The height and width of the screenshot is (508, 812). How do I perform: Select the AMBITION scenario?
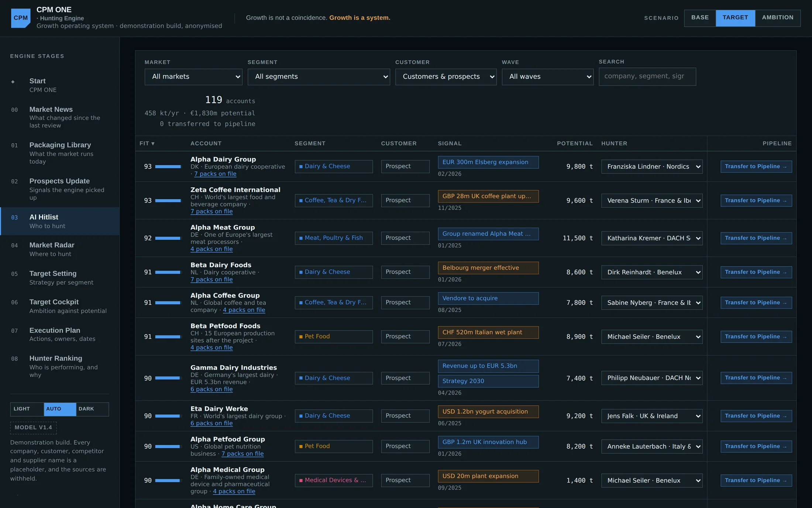pos(778,18)
